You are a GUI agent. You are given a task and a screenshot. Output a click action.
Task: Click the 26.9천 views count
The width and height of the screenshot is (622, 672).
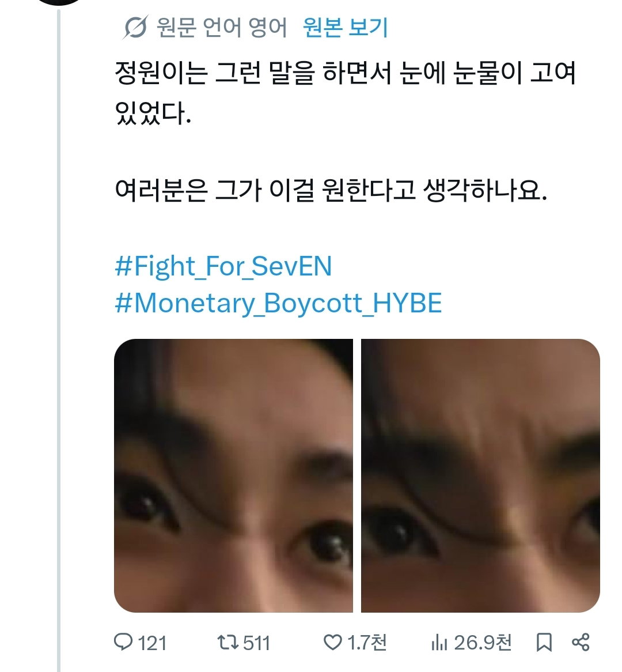tap(483, 643)
